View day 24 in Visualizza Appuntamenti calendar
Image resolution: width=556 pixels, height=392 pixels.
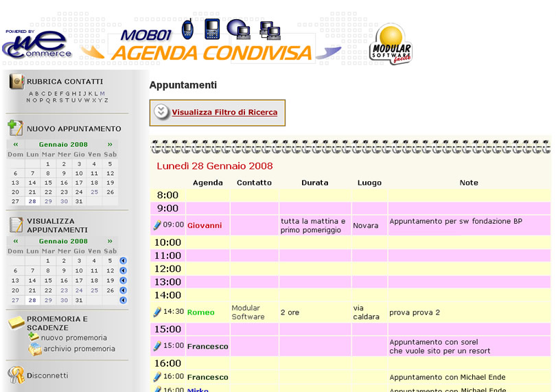pos(79,290)
